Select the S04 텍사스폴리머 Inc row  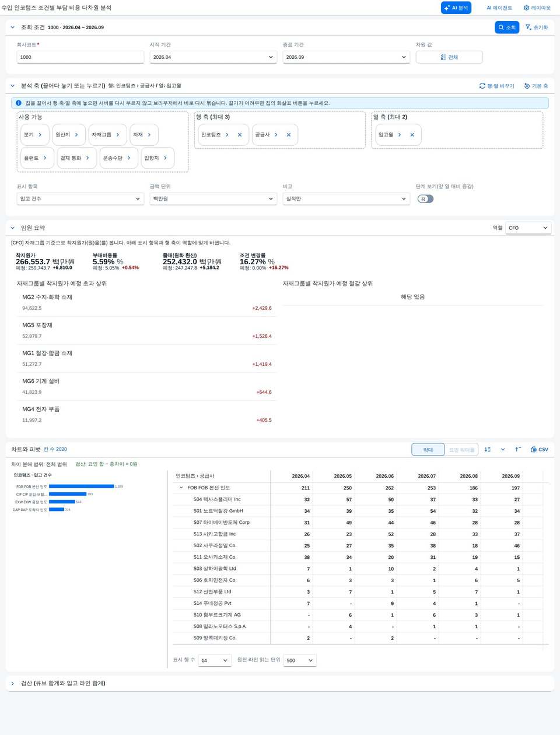tap(360, 499)
